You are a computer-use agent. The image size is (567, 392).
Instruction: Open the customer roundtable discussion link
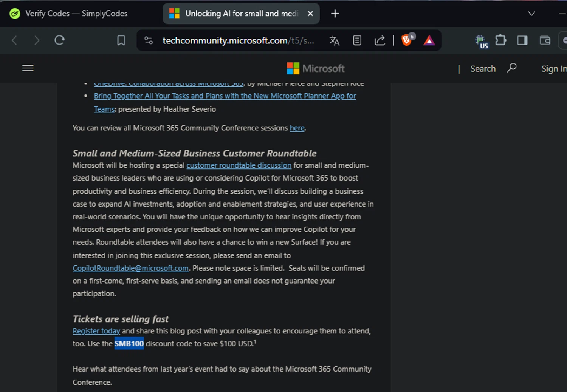(239, 165)
